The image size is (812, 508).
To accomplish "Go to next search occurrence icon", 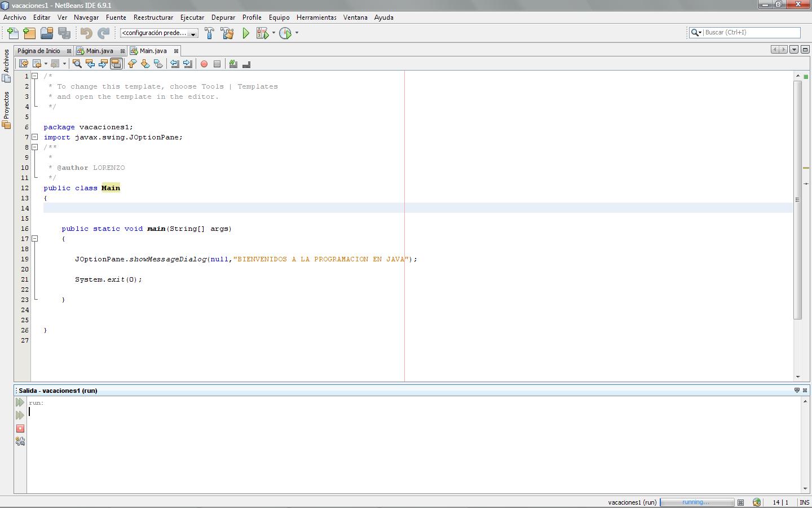I will point(103,64).
